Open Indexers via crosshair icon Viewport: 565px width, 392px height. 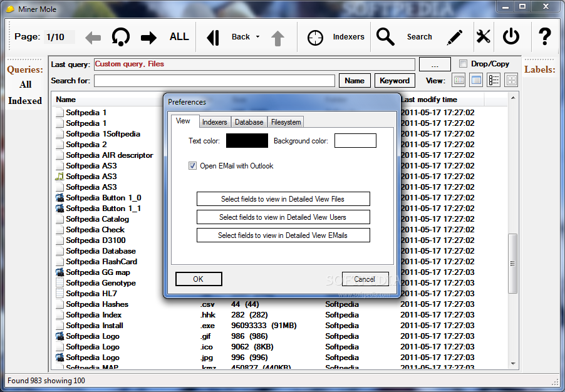pos(315,38)
